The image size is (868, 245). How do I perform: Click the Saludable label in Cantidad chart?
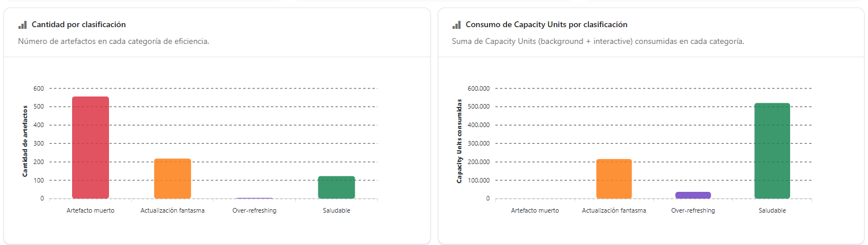tap(336, 210)
